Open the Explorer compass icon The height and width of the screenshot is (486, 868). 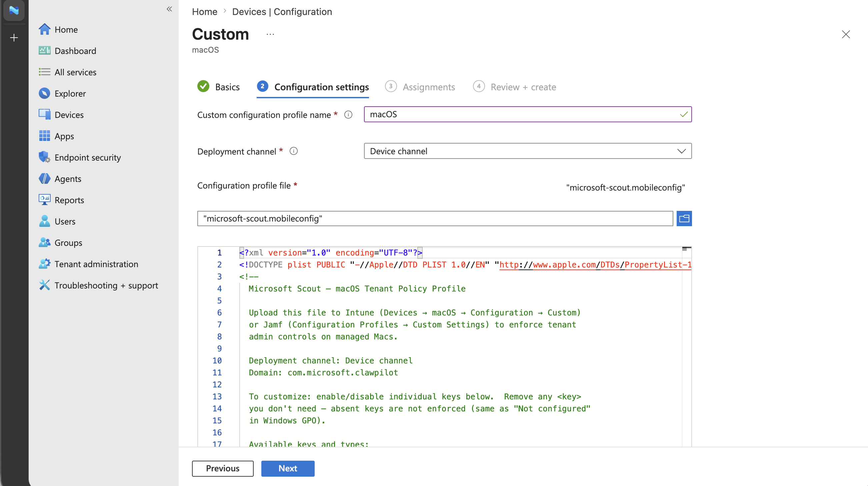point(44,93)
